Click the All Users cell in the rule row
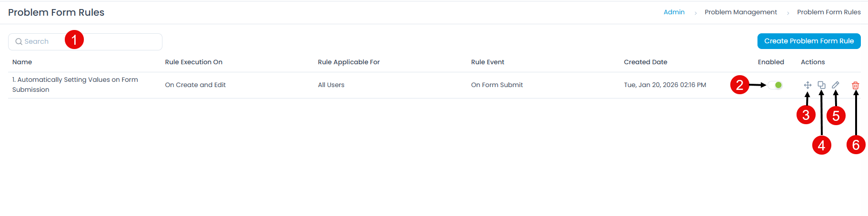The height and width of the screenshot is (216, 868). [x=331, y=85]
